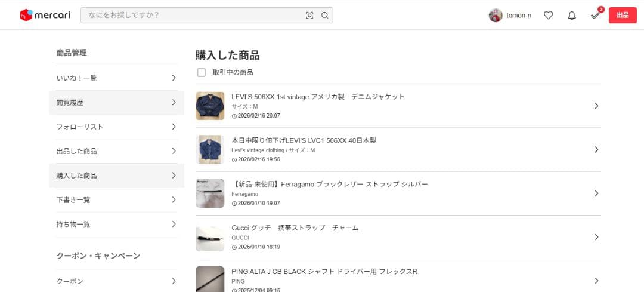This screenshot has width=644, height=292.
Task: Open the PING ALTA shaft item chevron
Action: tap(596, 281)
